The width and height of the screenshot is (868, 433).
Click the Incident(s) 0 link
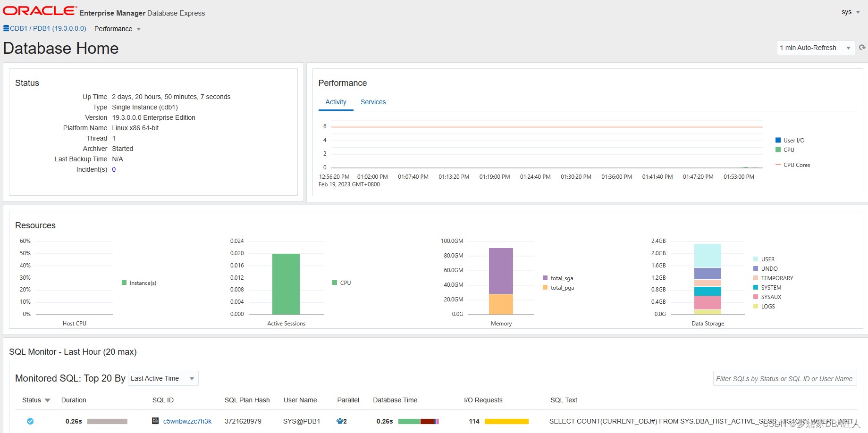[x=114, y=169]
